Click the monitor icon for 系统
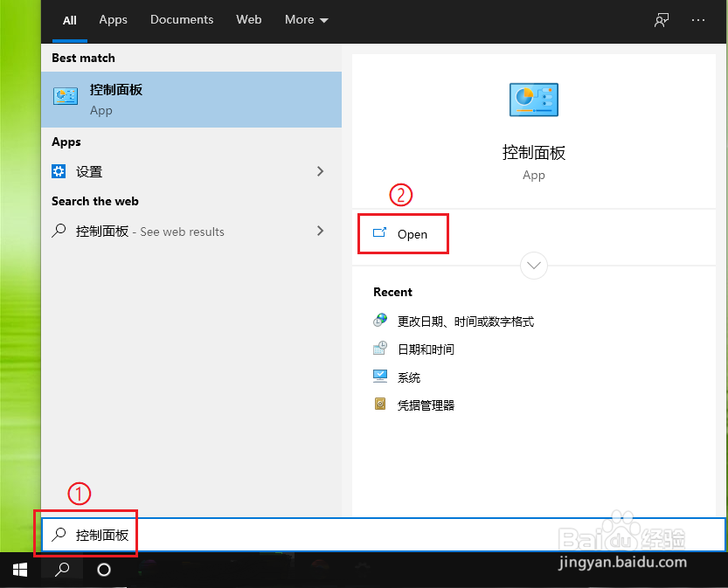728x588 pixels. point(380,376)
